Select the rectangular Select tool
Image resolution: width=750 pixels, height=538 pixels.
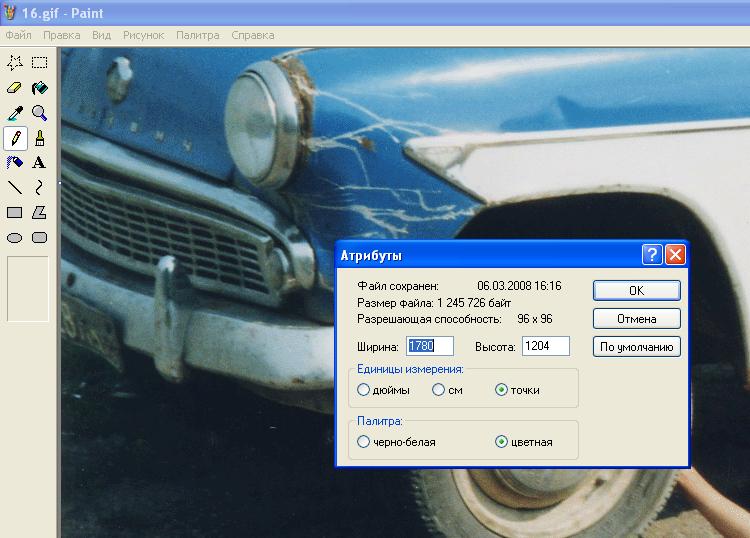(x=39, y=63)
